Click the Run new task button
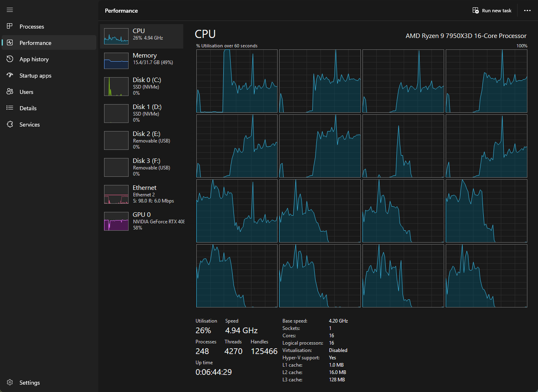Viewport: 538px width, 392px height. [x=492, y=11]
